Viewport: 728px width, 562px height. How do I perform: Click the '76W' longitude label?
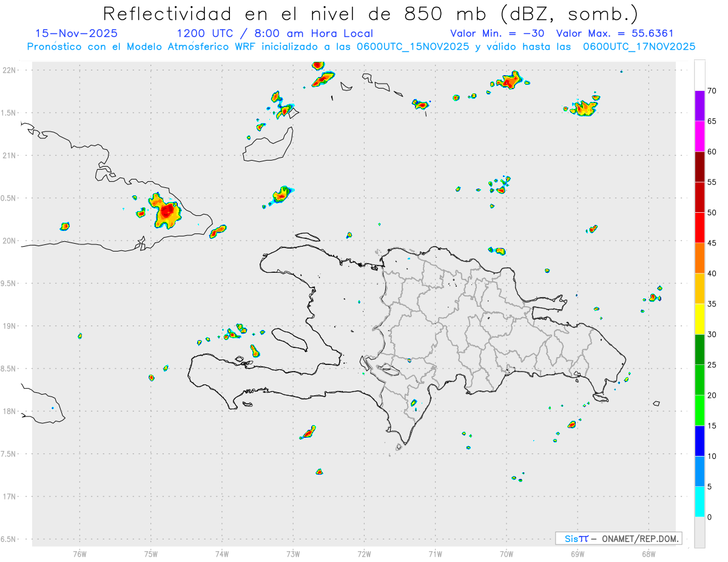(x=79, y=554)
